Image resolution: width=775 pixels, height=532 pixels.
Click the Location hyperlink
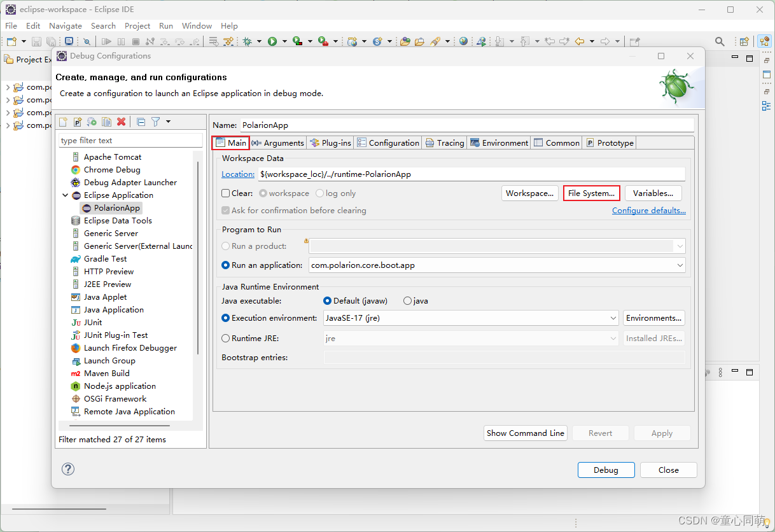(238, 174)
